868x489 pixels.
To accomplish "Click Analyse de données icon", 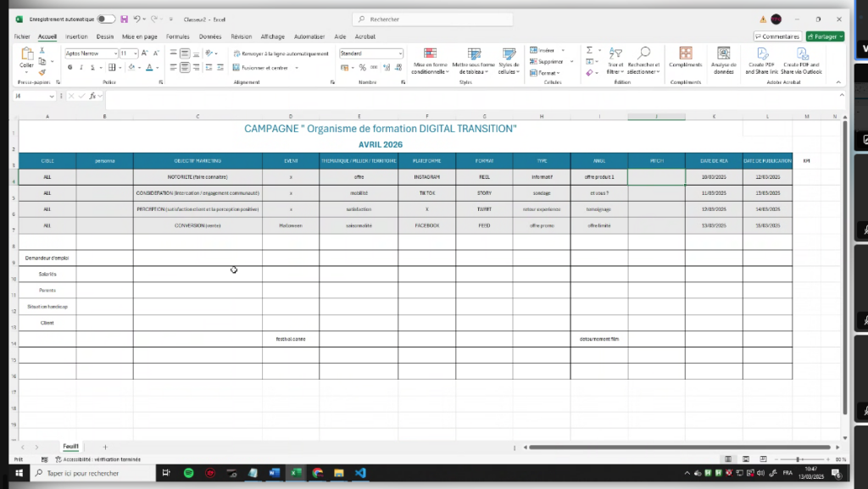I will tap(723, 60).
